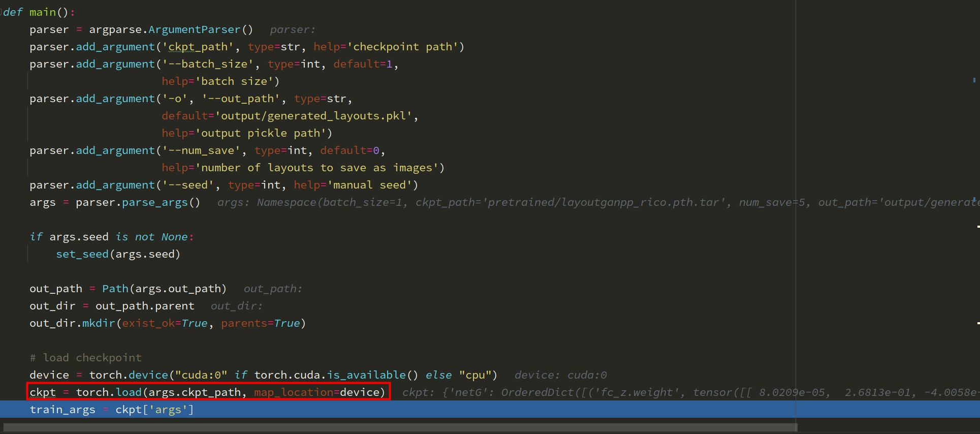Click the '--num_save' argument string
The height and width of the screenshot is (434, 980).
[x=201, y=150]
